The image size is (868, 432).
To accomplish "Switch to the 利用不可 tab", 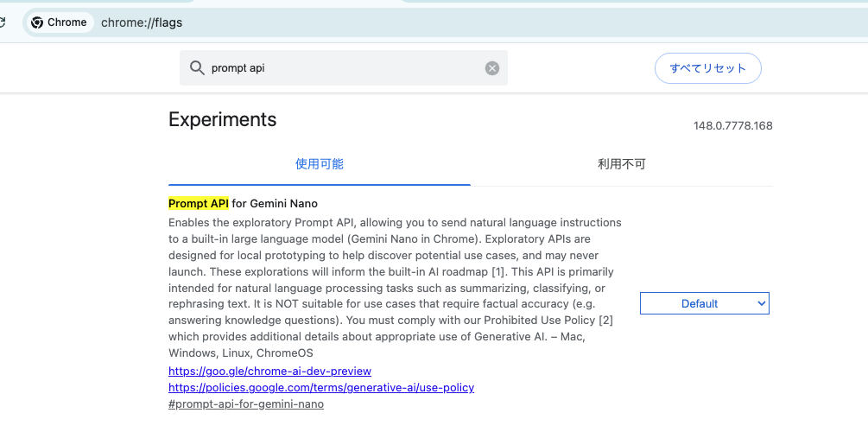I will 622,164.
